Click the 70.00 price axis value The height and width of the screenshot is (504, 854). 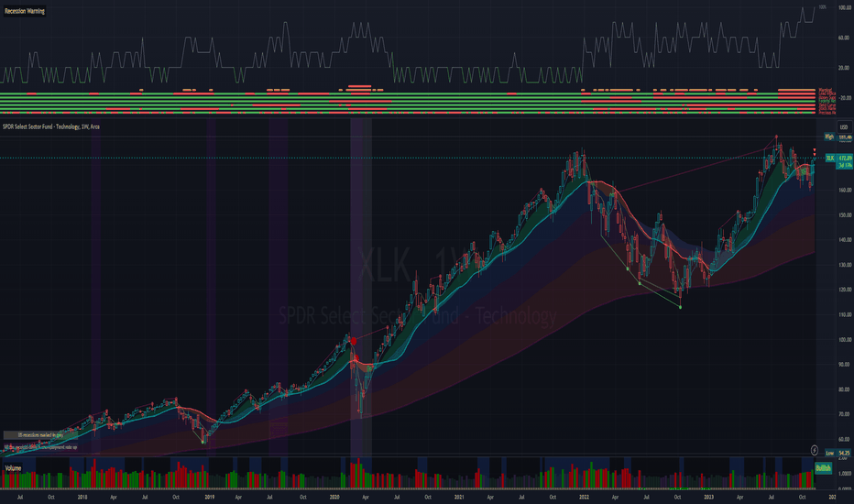click(845, 414)
